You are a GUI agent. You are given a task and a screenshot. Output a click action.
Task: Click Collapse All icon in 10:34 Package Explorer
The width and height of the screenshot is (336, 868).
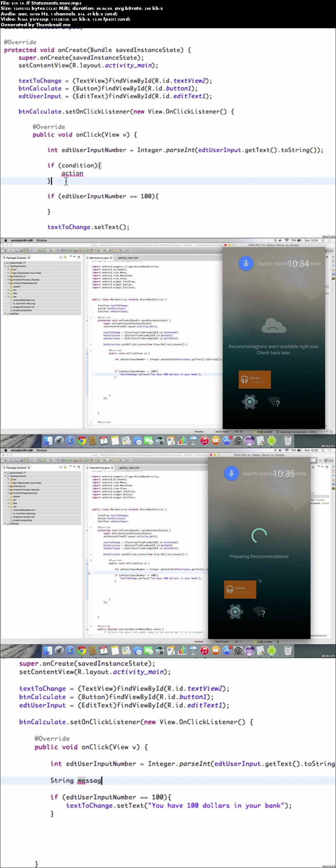click(x=61, y=257)
